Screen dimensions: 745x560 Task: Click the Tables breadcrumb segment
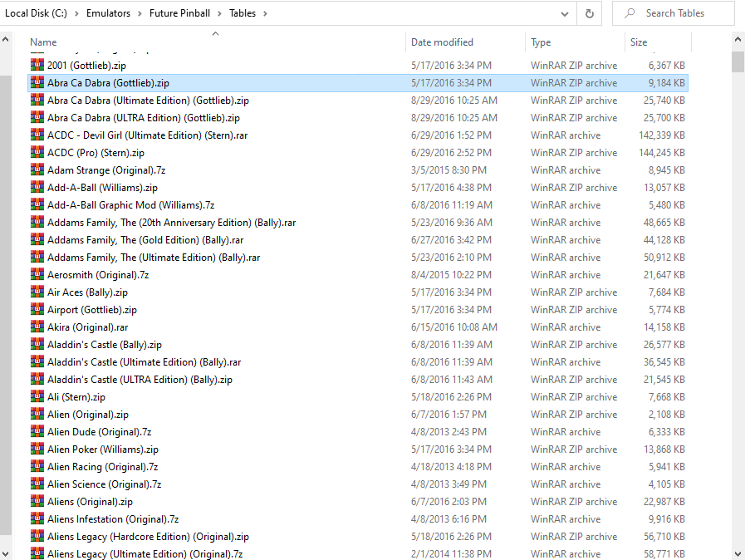243,13
